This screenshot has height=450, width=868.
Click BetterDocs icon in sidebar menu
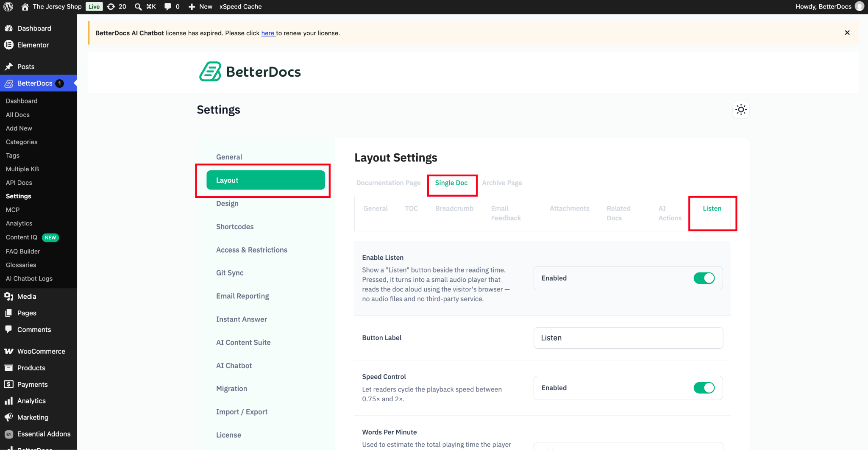tap(8, 83)
